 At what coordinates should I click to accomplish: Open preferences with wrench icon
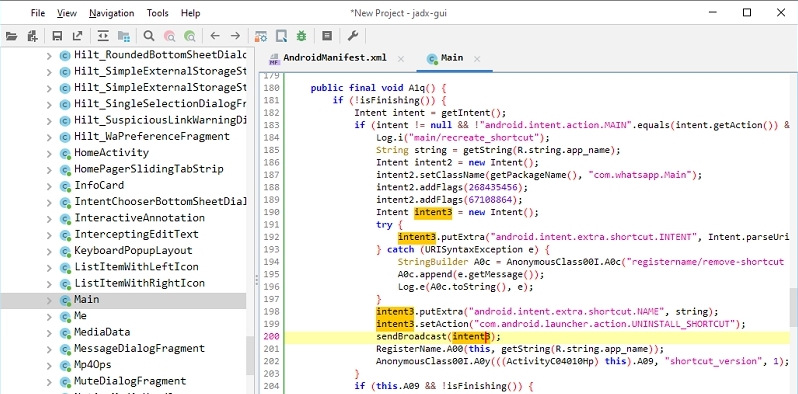[353, 36]
